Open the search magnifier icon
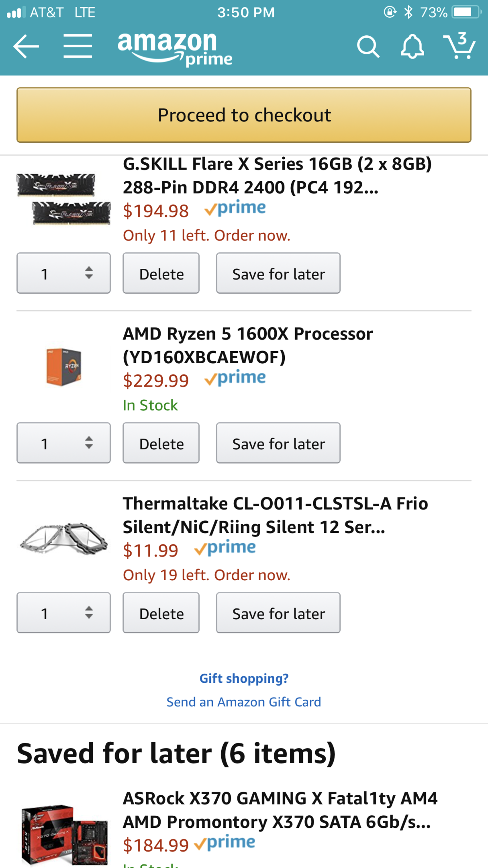Screen dimensions: 488x868 (368, 47)
